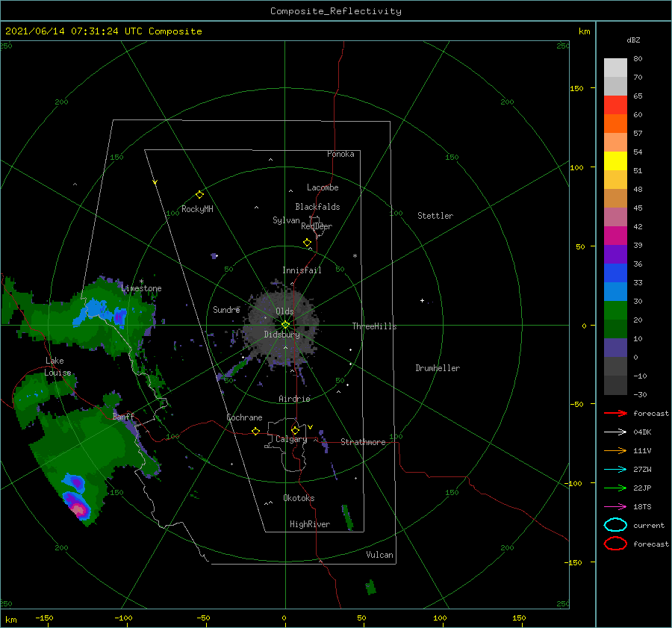Select the Airdrie town label
The width and height of the screenshot is (672, 628).
294,399
